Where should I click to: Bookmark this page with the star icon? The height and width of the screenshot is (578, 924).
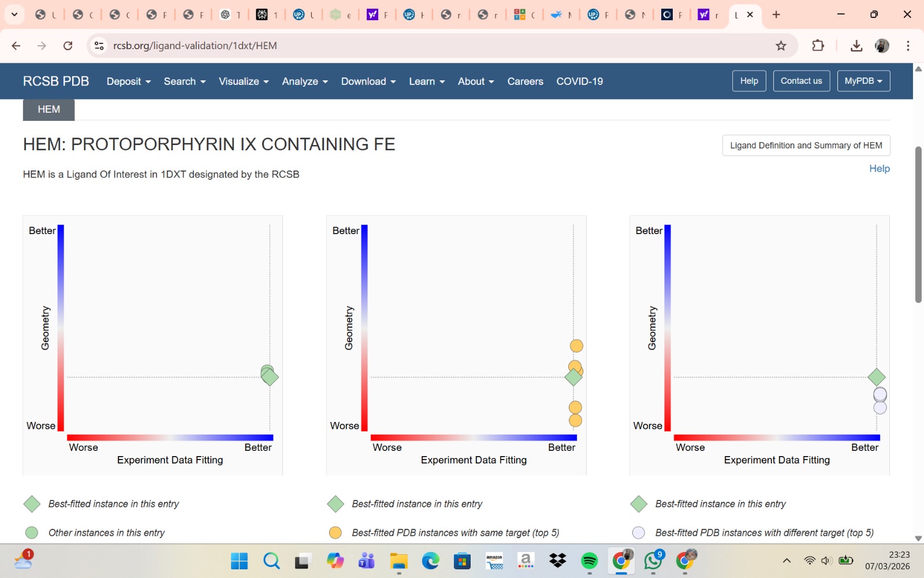pyautogui.click(x=781, y=46)
